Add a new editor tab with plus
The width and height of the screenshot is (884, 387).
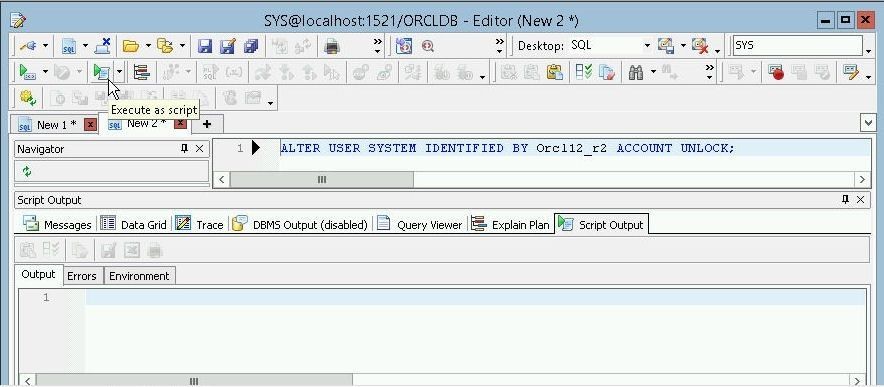[207, 124]
